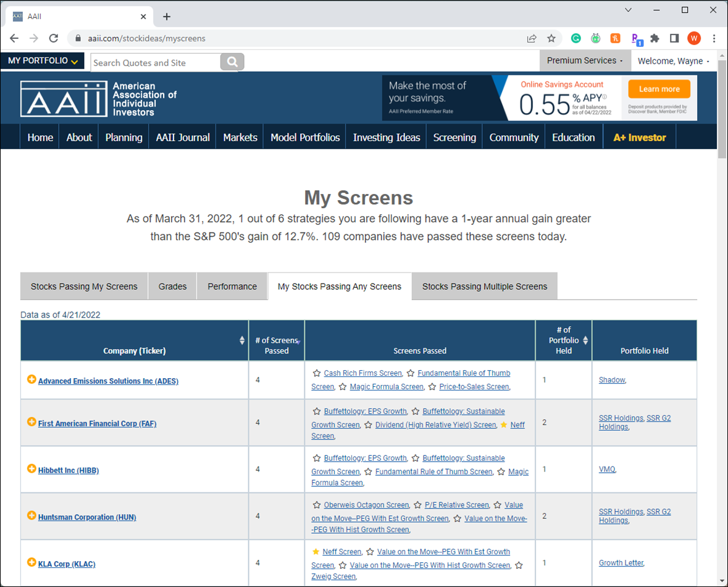Open Education navigation item
728x587 pixels.
tap(574, 138)
